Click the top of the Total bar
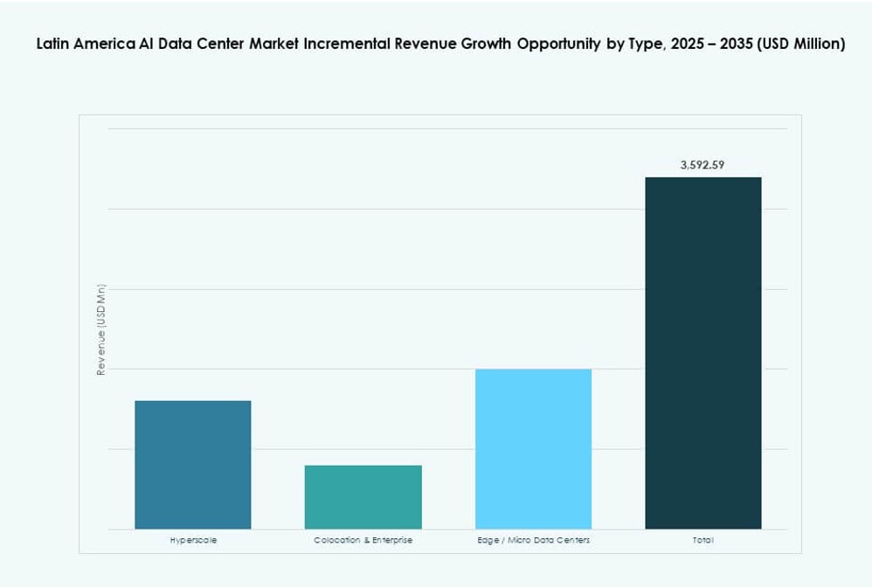Viewport: 872px width, 588px height. tap(703, 178)
